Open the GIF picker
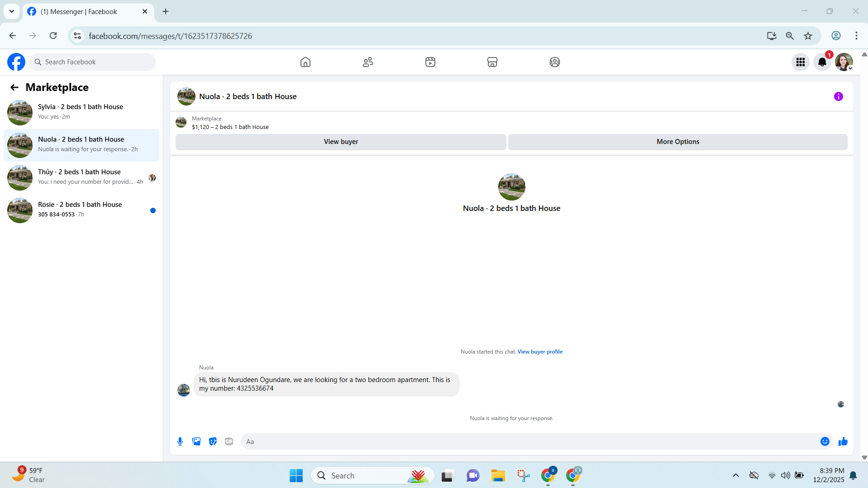Screen dimensions: 868x488 [229, 441]
